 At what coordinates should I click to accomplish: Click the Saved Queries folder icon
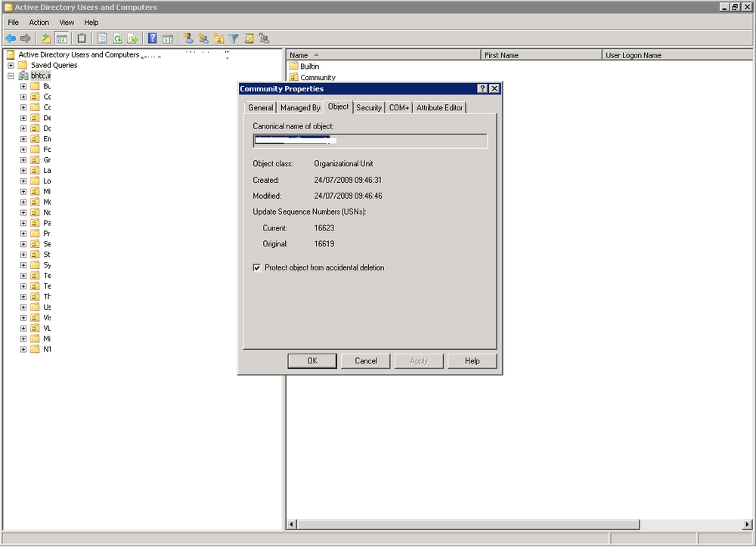23,65
